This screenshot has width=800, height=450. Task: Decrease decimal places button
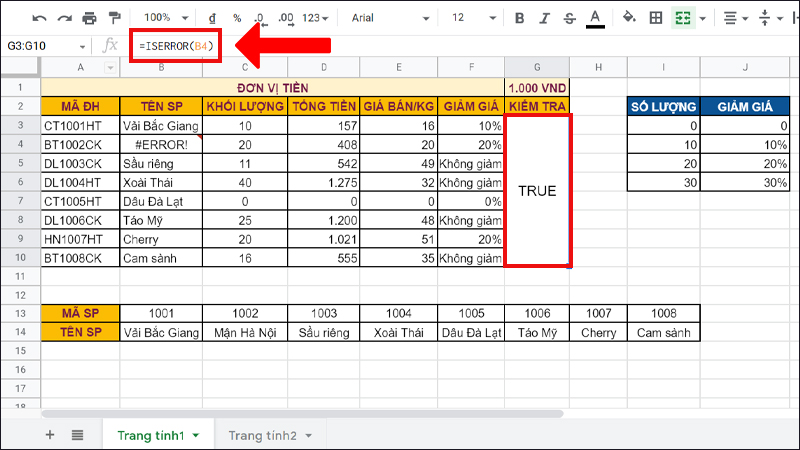[261, 18]
